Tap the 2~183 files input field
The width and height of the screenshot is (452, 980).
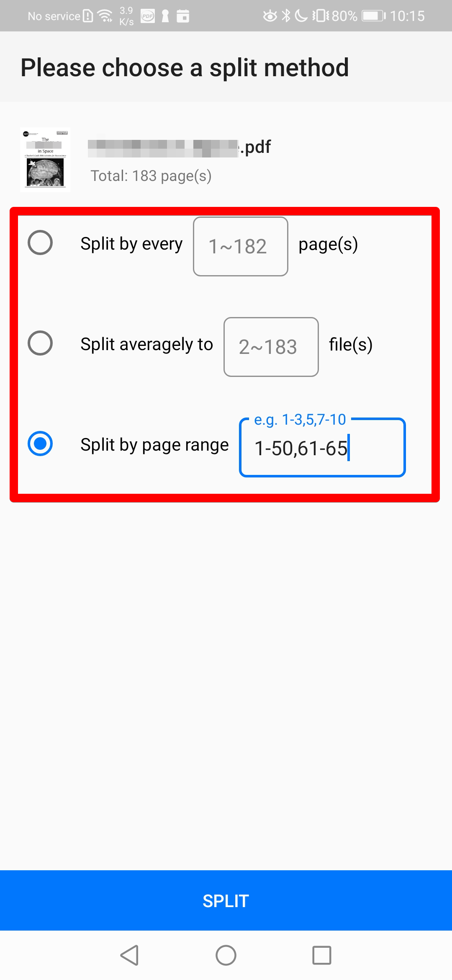pos(271,347)
